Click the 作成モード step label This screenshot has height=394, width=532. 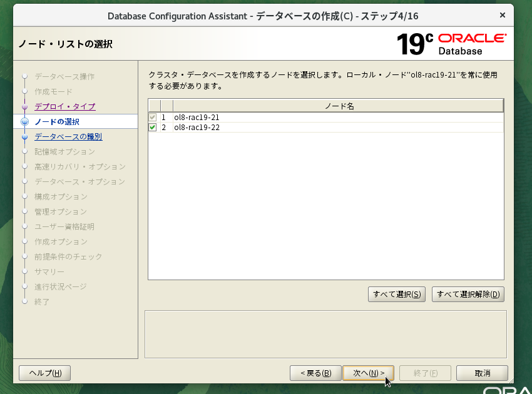pyautogui.click(x=53, y=91)
